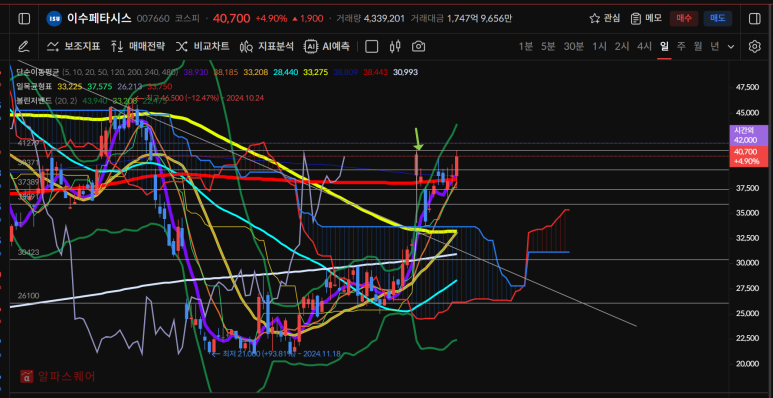Viewport: 773px width, 398px height.
Task: Open 메모 note for this stock
Action: tap(646, 19)
